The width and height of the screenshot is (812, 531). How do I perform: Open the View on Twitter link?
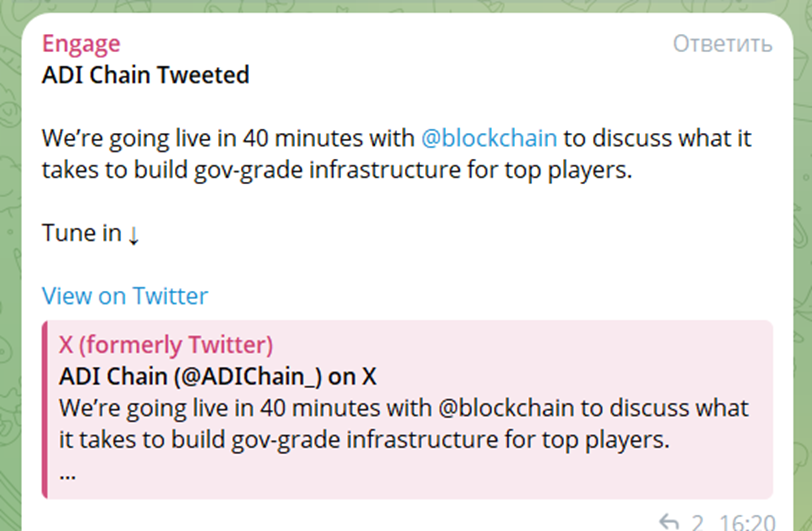tap(125, 296)
